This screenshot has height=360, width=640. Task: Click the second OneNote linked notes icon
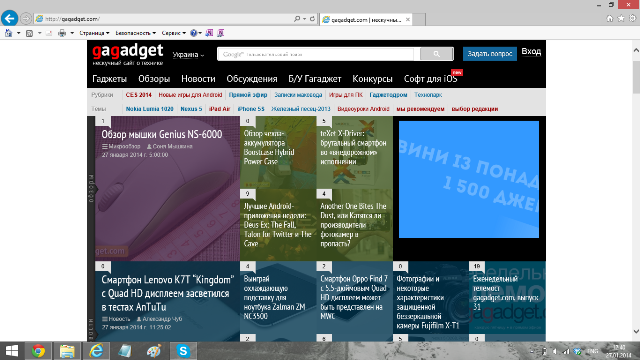221,33
